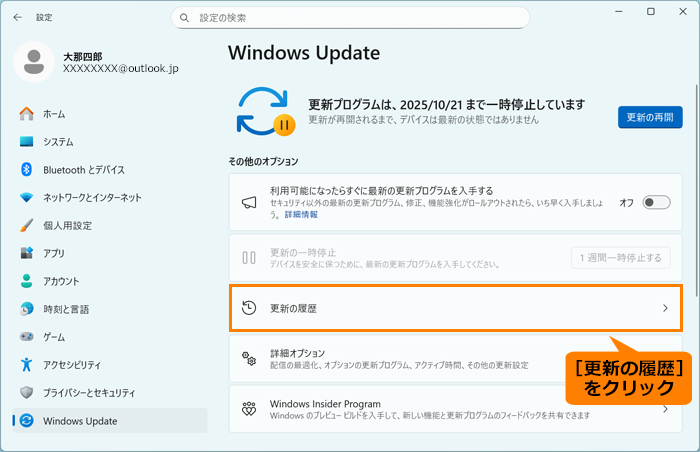
Task: Click the paused update sync icon
Action: 265,111
